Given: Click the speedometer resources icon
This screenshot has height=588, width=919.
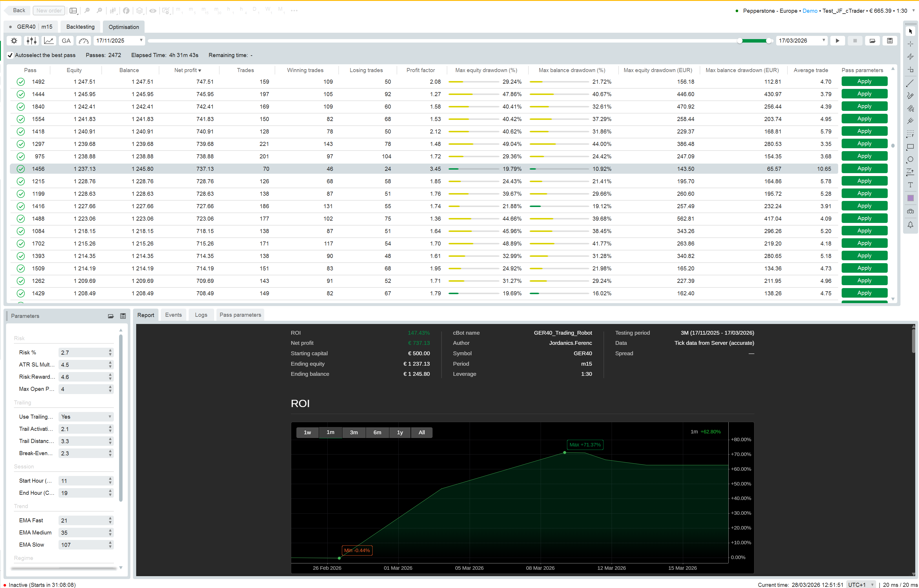Looking at the screenshot, I should tap(83, 41).
